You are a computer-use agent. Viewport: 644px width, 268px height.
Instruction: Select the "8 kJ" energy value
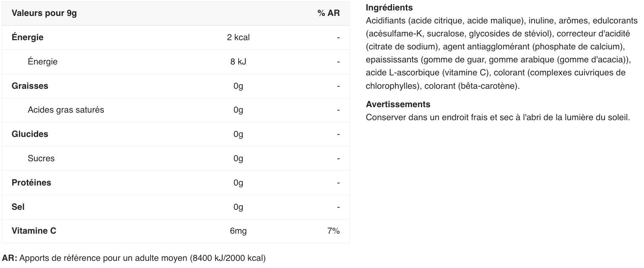point(238,62)
